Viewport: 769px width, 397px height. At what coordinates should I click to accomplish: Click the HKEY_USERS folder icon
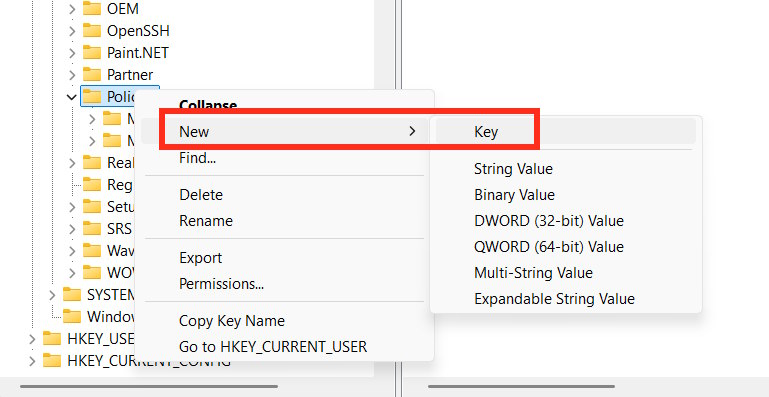[x=51, y=339]
